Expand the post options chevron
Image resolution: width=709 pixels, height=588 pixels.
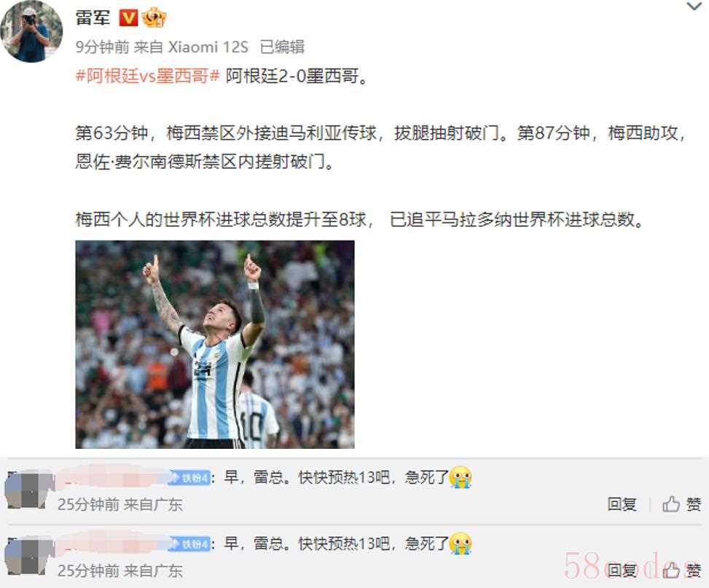(694, 7)
